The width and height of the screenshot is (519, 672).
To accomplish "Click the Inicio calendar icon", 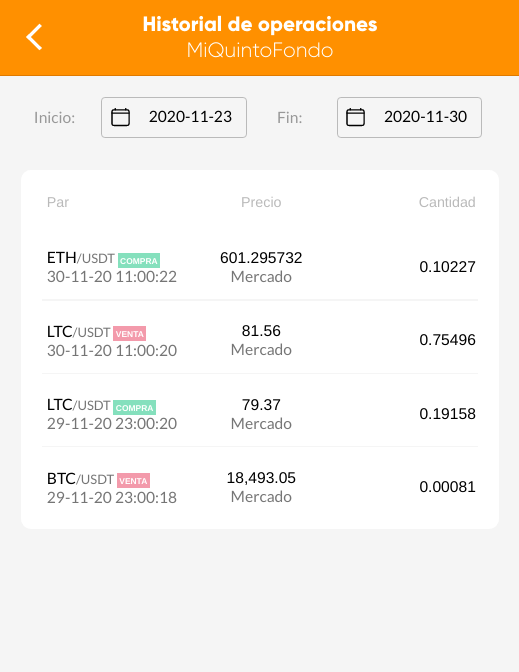I will 120,117.
